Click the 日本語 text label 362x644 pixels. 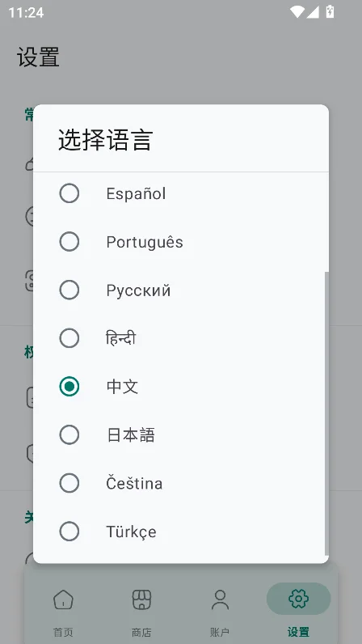click(x=131, y=435)
